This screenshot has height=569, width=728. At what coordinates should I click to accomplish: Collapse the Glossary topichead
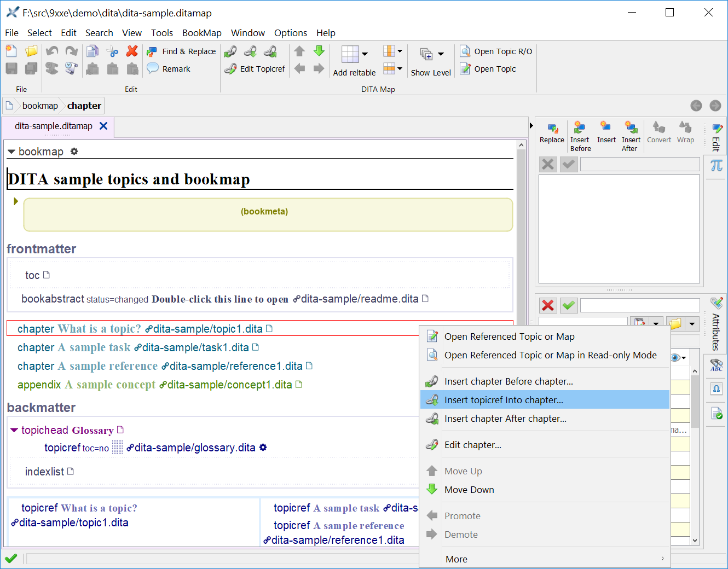[14, 429]
